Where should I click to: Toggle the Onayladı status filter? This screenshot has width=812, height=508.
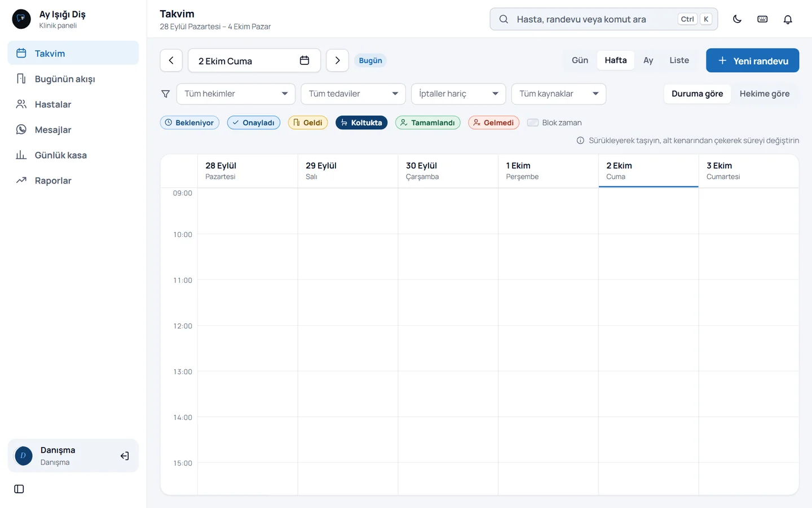[254, 122]
